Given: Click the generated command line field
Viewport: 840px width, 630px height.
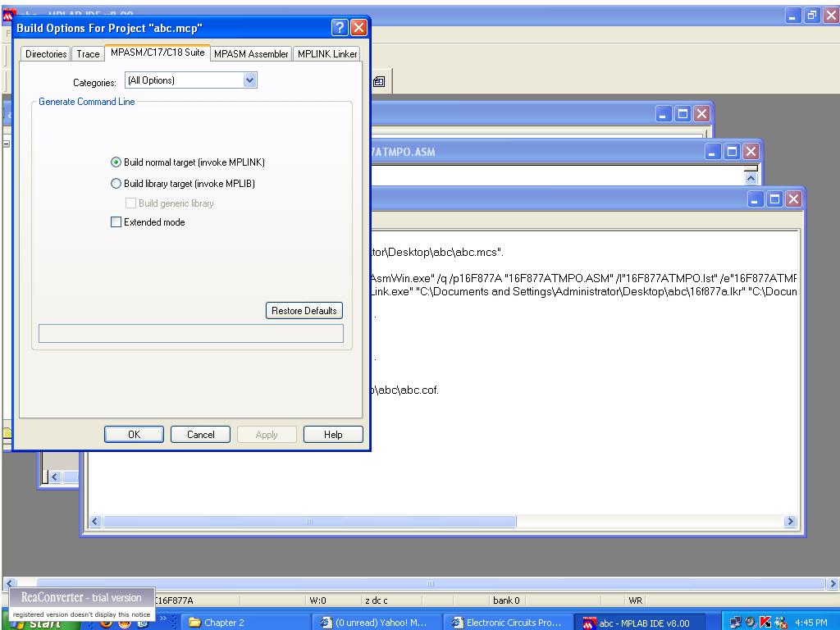Looking at the screenshot, I should pos(190,333).
